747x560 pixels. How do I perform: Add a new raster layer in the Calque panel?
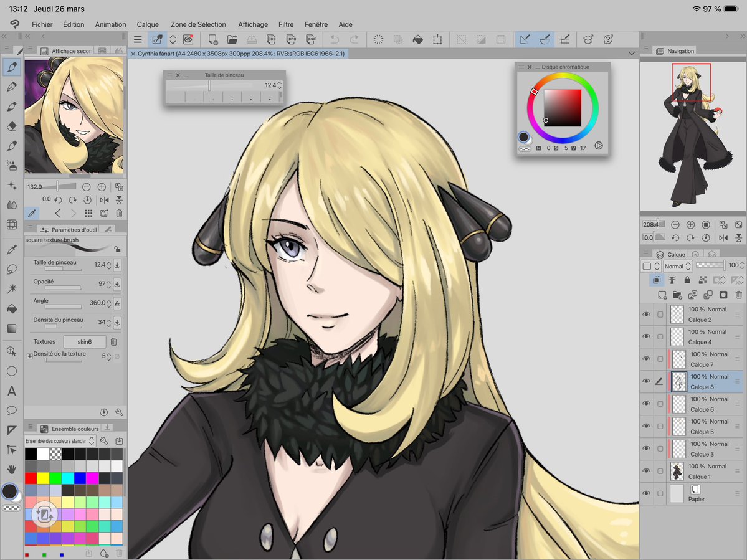tap(662, 295)
